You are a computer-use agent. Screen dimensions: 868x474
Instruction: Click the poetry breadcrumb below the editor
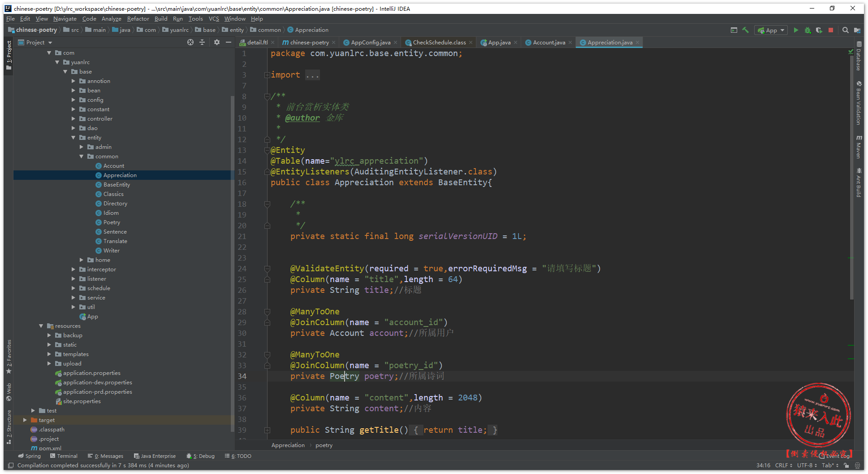pos(324,445)
